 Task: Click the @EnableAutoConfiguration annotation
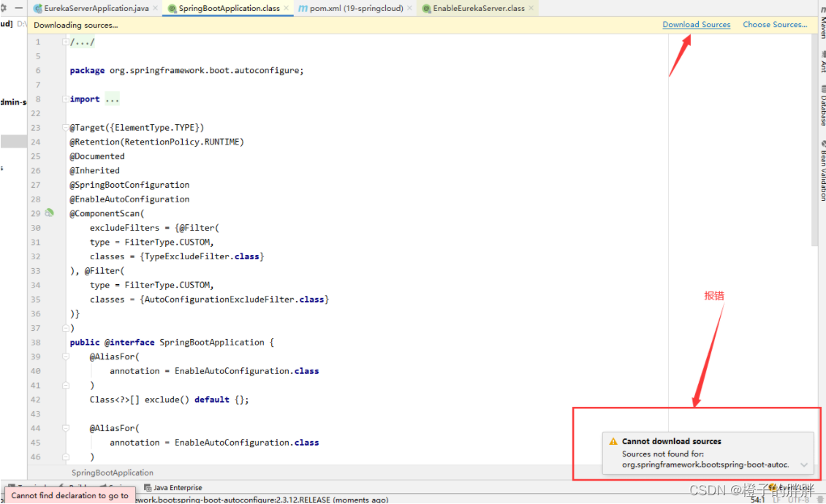point(129,199)
